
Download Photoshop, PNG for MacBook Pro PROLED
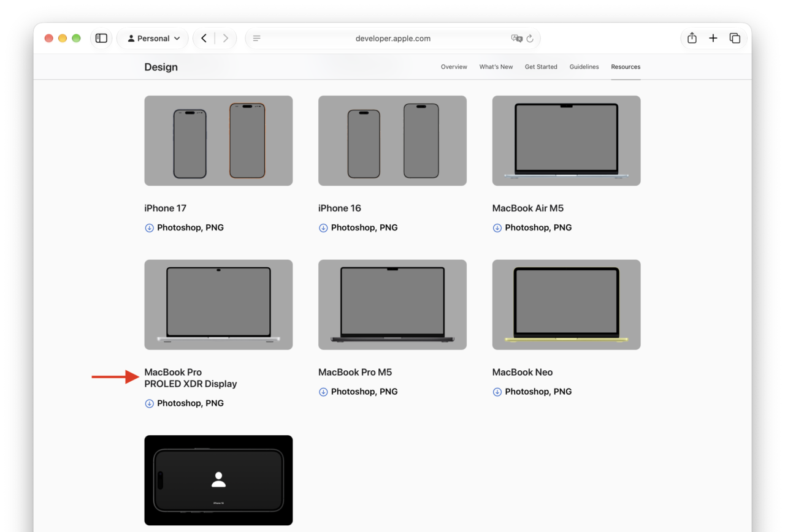[x=190, y=404]
